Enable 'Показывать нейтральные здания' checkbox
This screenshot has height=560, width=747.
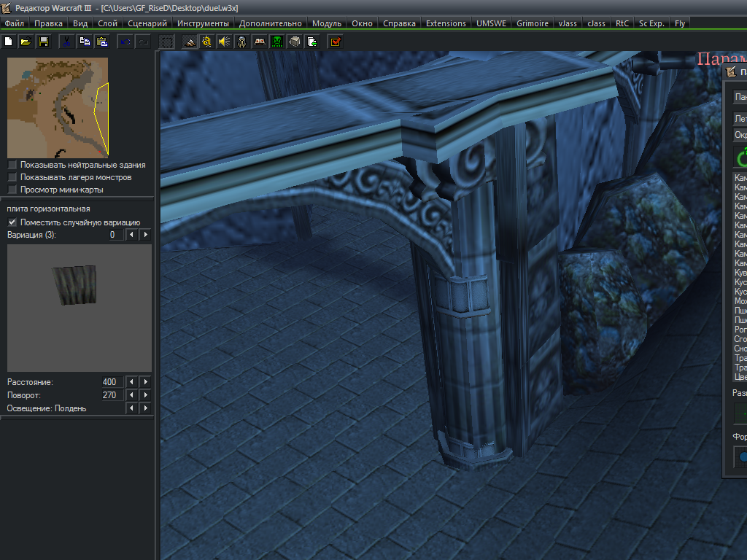click(12, 165)
